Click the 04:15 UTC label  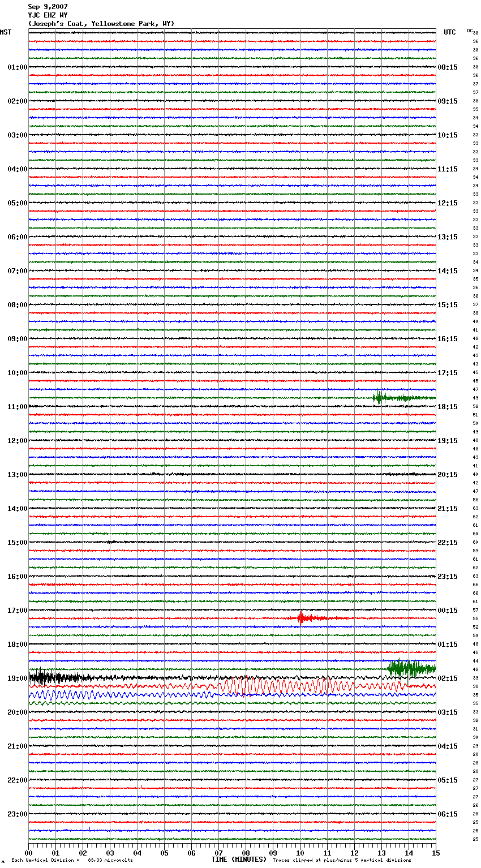[x=448, y=746]
